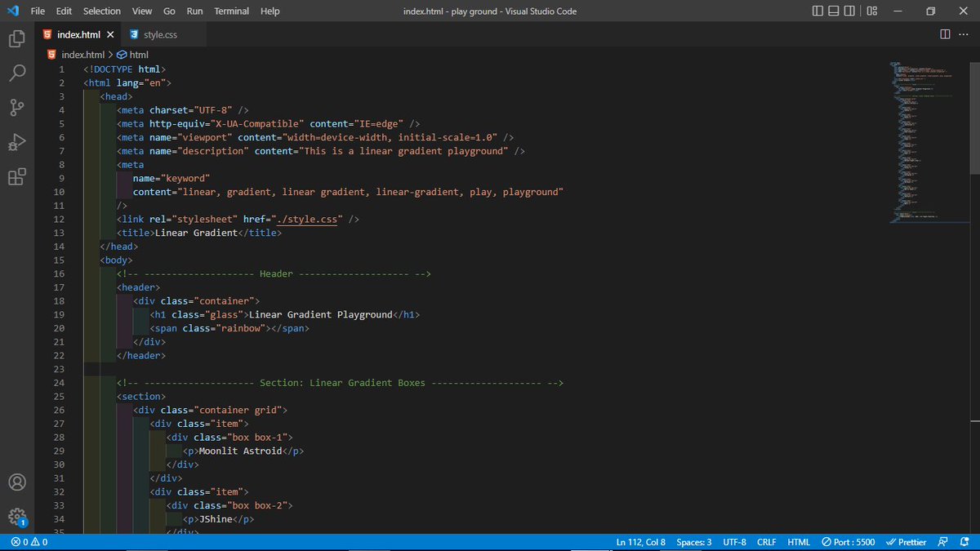Open the Run and Debug view

pyautogui.click(x=16, y=142)
